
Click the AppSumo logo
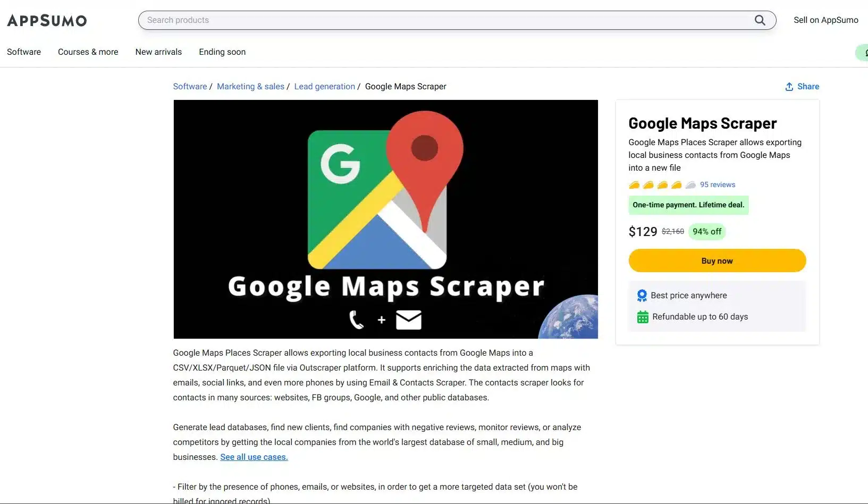coord(47,20)
